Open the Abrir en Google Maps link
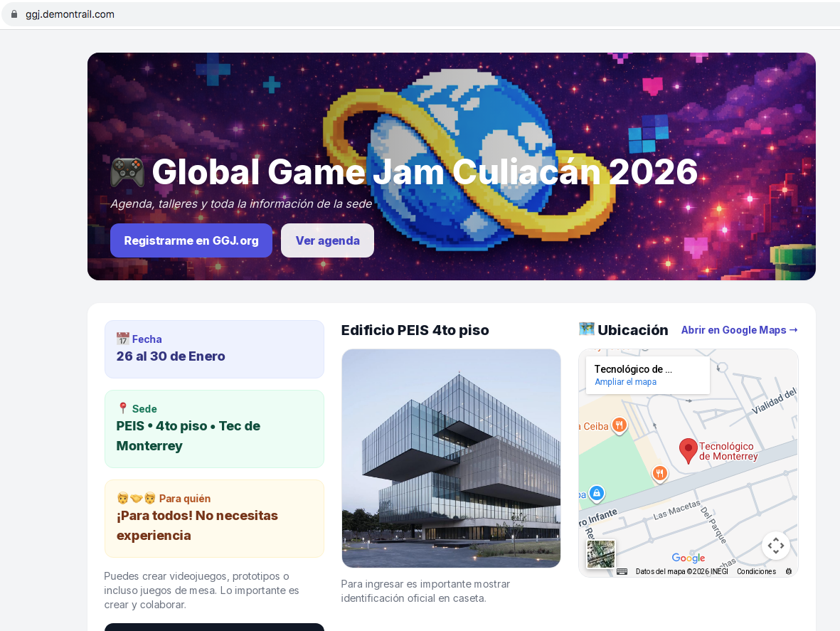The image size is (840, 631). (x=739, y=330)
